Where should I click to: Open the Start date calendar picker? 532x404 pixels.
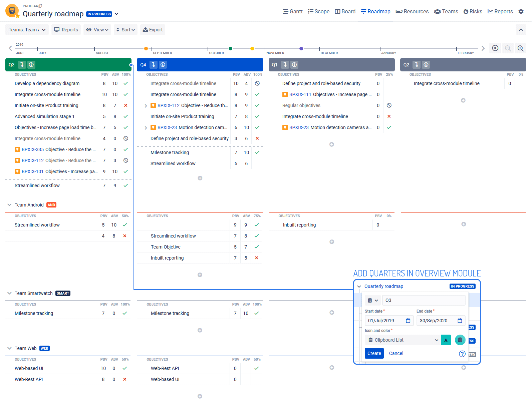click(408, 321)
